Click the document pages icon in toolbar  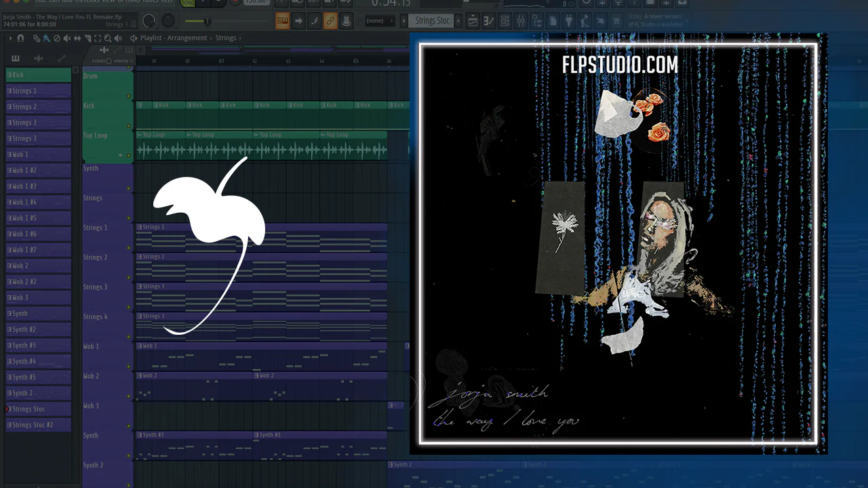click(x=553, y=21)
